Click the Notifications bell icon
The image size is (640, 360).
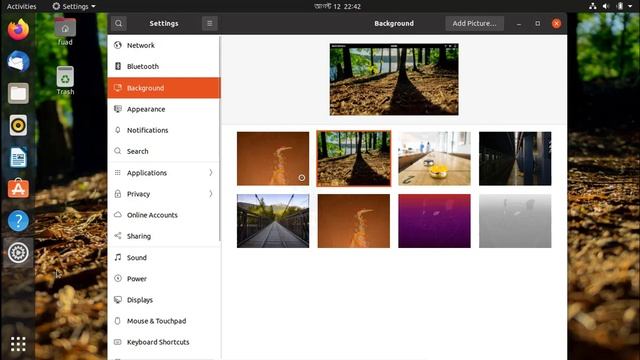(118, 130)
